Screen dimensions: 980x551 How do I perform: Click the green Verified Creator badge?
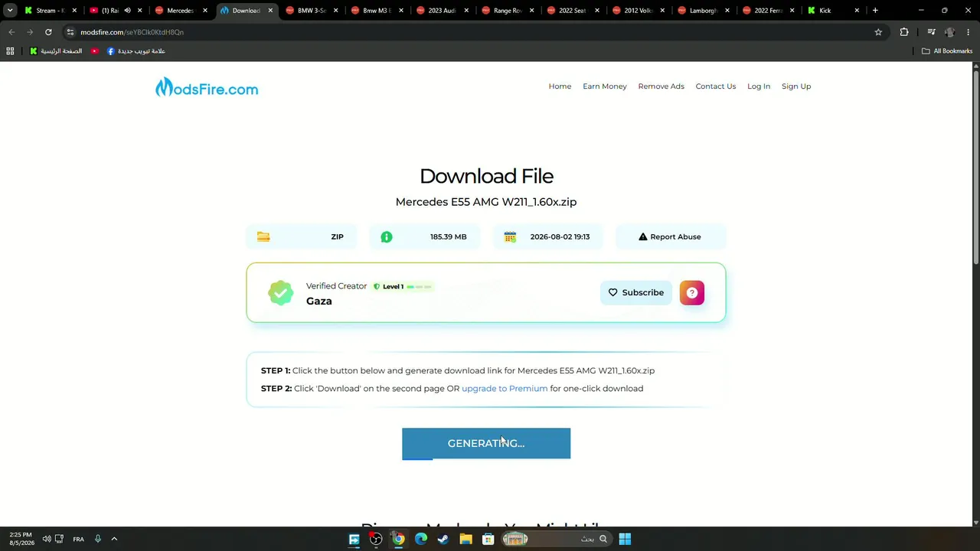click(280, 293)
